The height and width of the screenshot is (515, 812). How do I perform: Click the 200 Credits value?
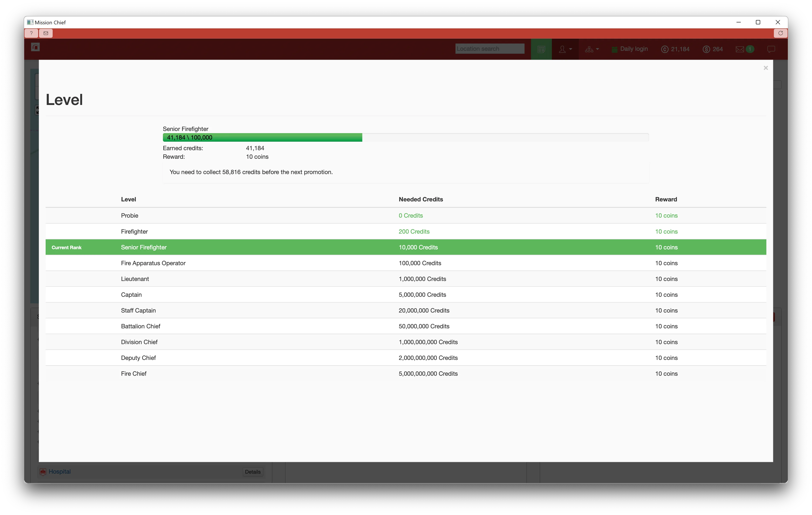point(414,231)
